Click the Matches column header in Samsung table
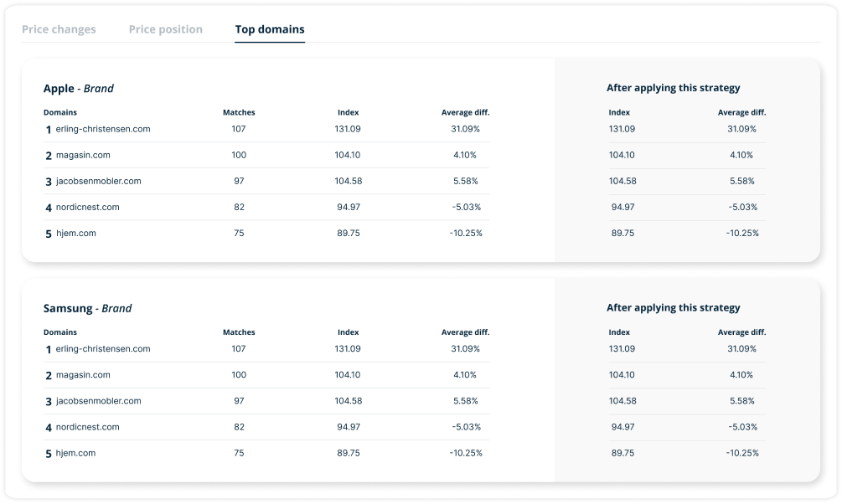The width and height of the screenshot is (842, 504). (239, 332)
